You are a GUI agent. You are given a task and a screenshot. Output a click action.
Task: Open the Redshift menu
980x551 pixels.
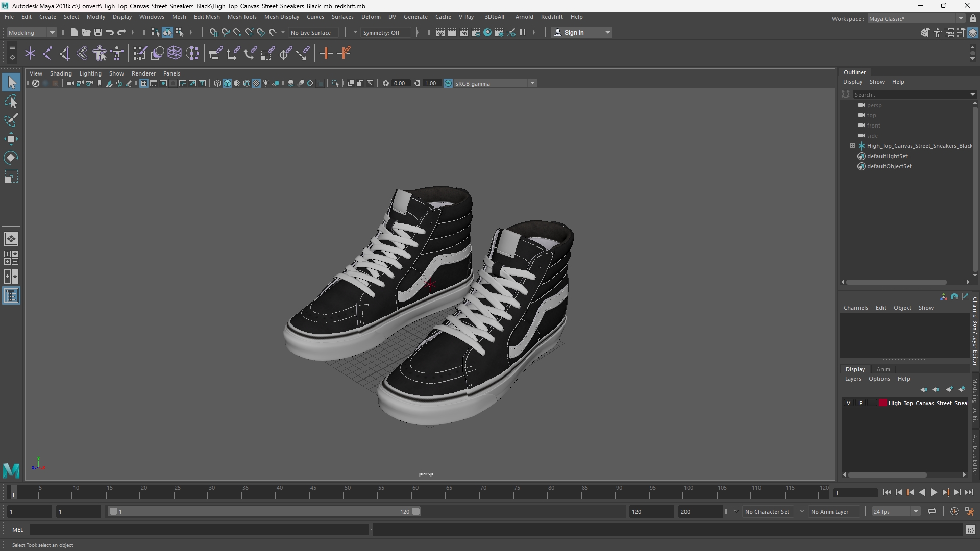[x=552, y=17]
